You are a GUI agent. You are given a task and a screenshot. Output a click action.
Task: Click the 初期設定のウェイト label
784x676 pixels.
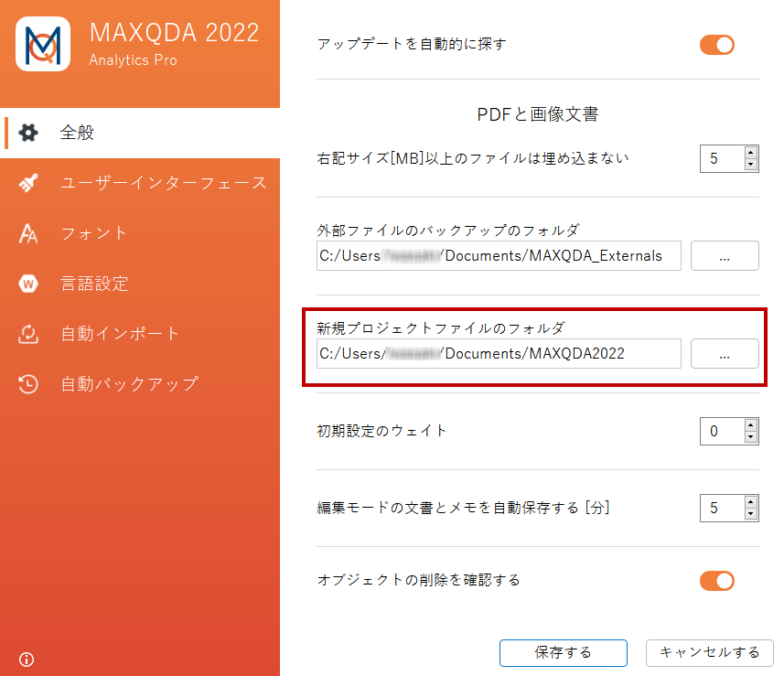tap(381, 431)
